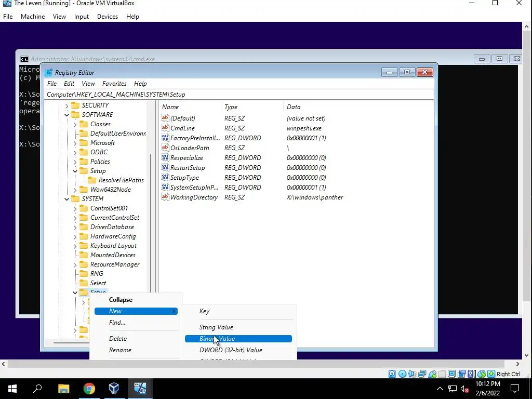Select the HardwareConfig tree key
The image size is (532, 399).
click(x=113, y=236)
